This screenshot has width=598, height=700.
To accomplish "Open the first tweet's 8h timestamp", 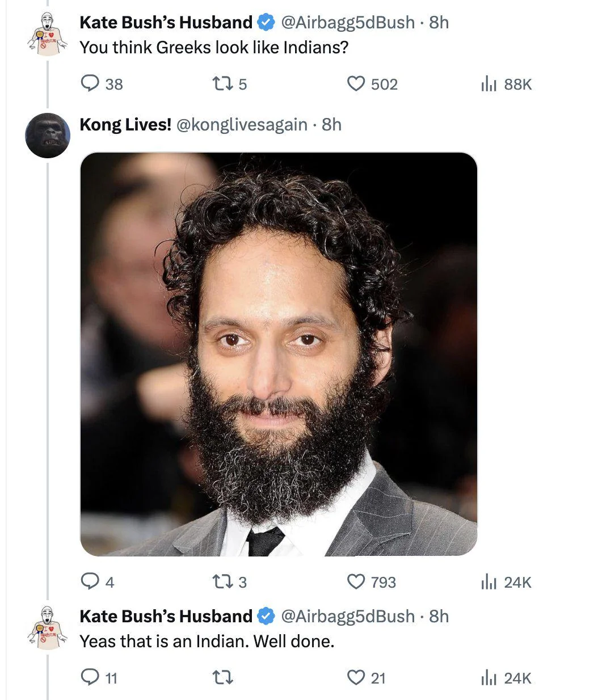I will tap(439, 22).
